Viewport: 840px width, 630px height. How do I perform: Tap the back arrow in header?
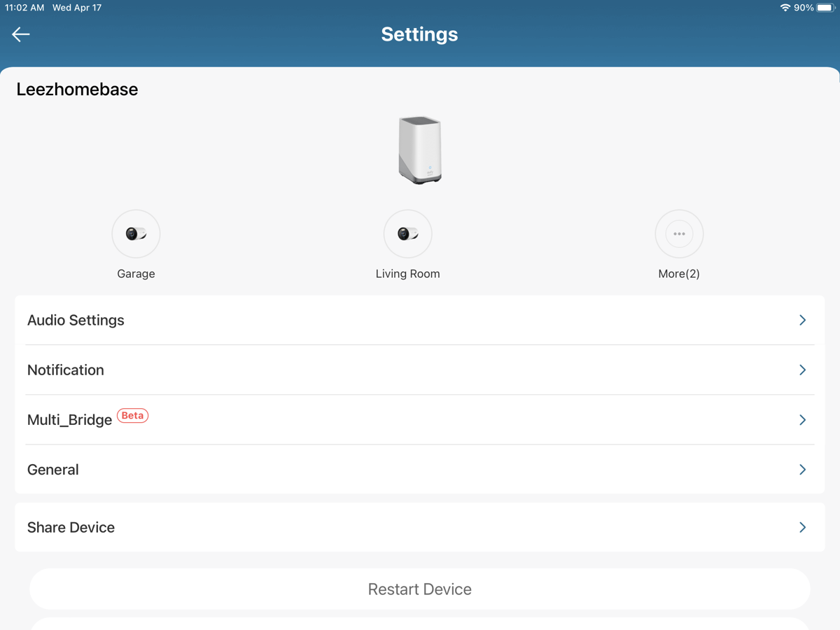[21, 34]
